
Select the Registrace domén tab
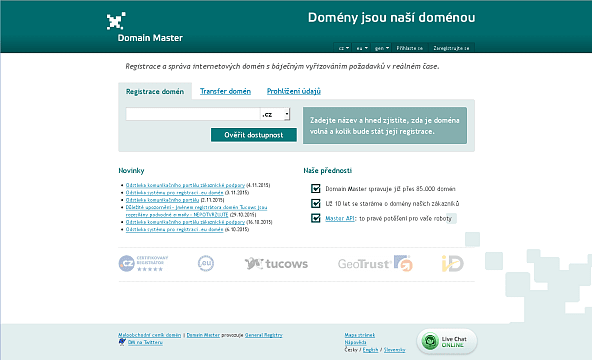pyautogui.click(x=155, y=91)
